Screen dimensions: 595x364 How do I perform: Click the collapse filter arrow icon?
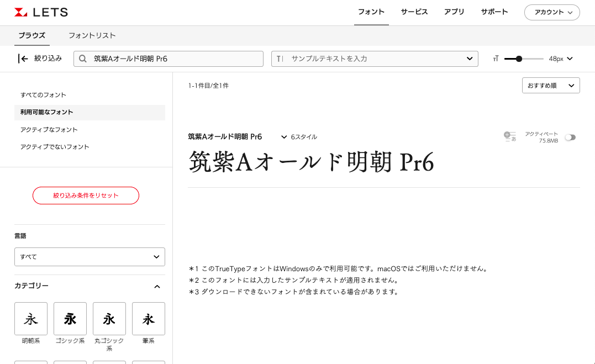click(x=23, y=59)
